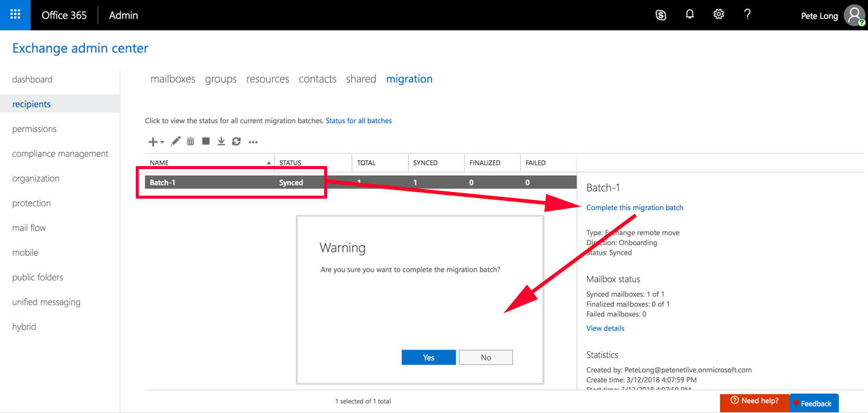868x413 pixels.
Task: Open notifications bell icon
Action: (x=689, y=14)
